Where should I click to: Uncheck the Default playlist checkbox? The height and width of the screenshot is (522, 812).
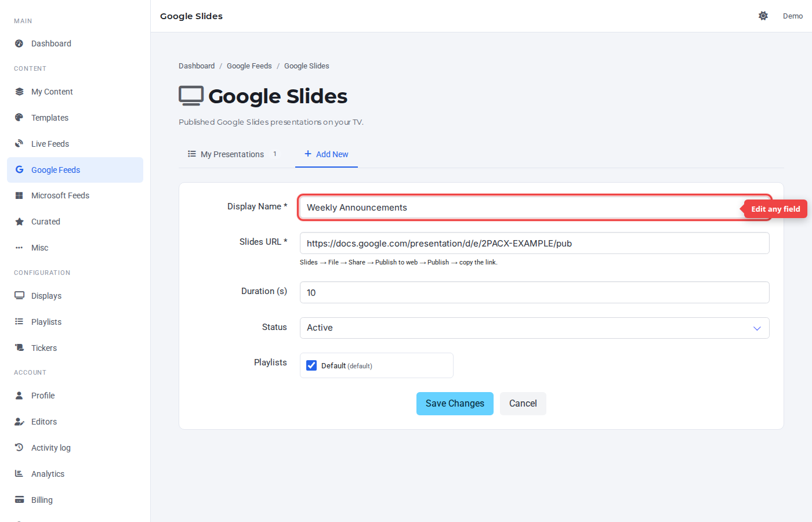pyautogui.click(x=311, y=365)
